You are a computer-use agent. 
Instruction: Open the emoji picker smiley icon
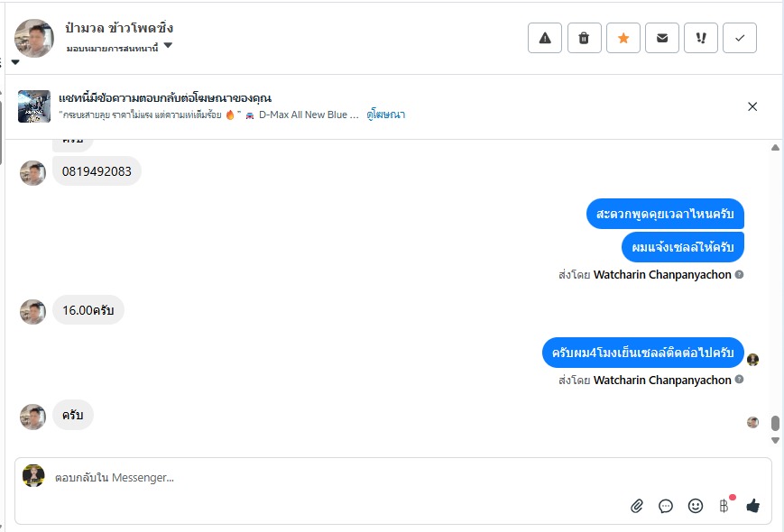tap(696, 506)
